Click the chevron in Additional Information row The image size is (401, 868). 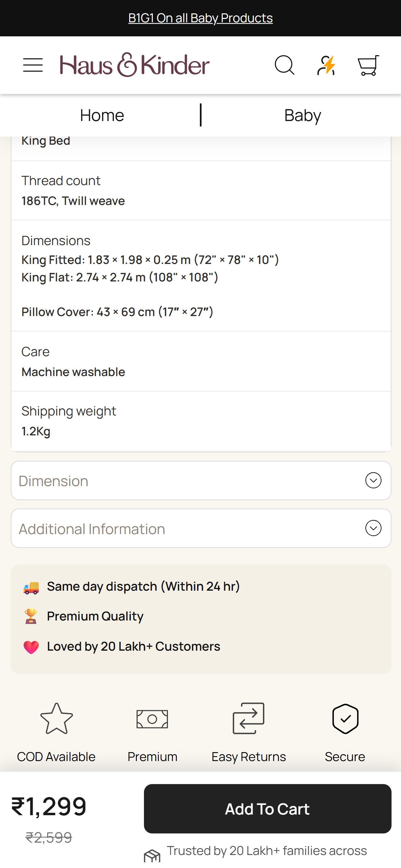point(373,528)
